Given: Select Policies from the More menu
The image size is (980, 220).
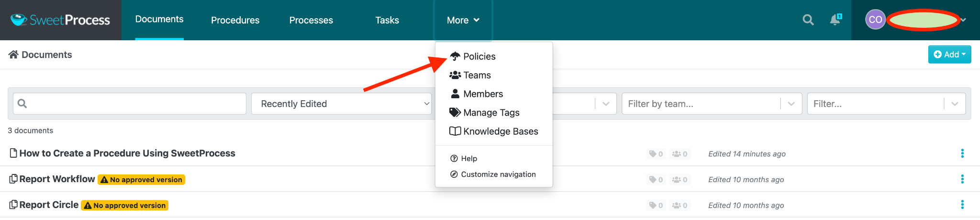Looking at the screenshot, I should (x=479, y=57).
